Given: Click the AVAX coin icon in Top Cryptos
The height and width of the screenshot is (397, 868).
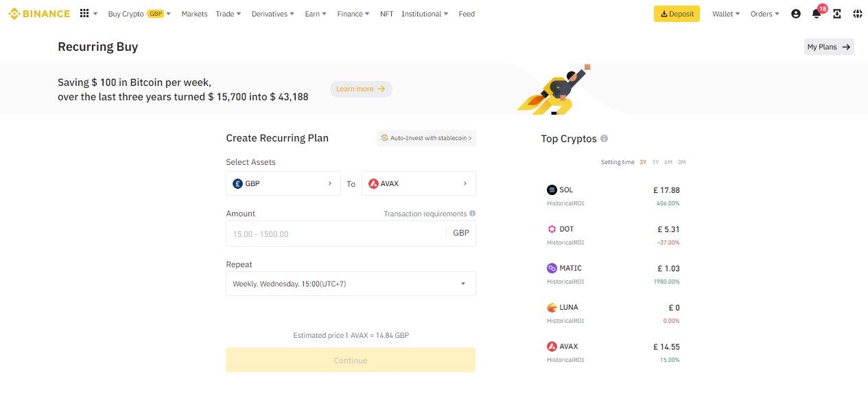Looking at the screenshot, I should [x=552, y=346].
